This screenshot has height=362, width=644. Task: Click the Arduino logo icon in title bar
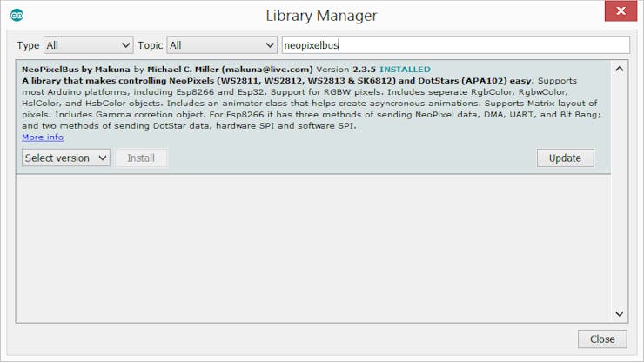pyautogui.click(x=17, y=15)
